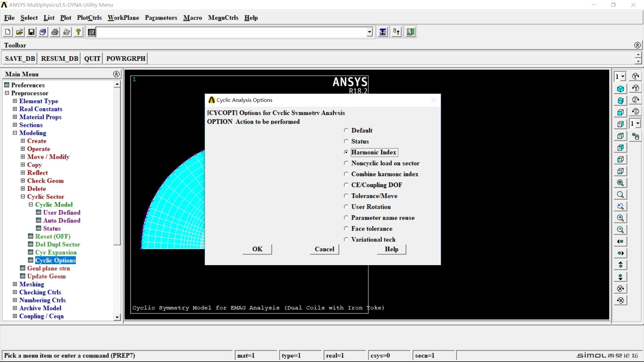Open the command input dropdown arrow

tap(369, 32)
